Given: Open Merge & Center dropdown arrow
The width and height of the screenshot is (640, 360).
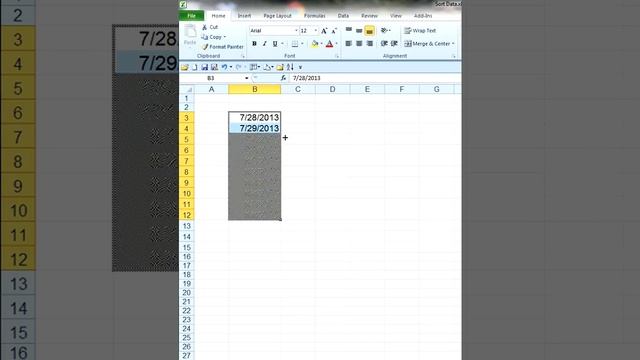Looking at the screenshot, I should tap(453, 44).
